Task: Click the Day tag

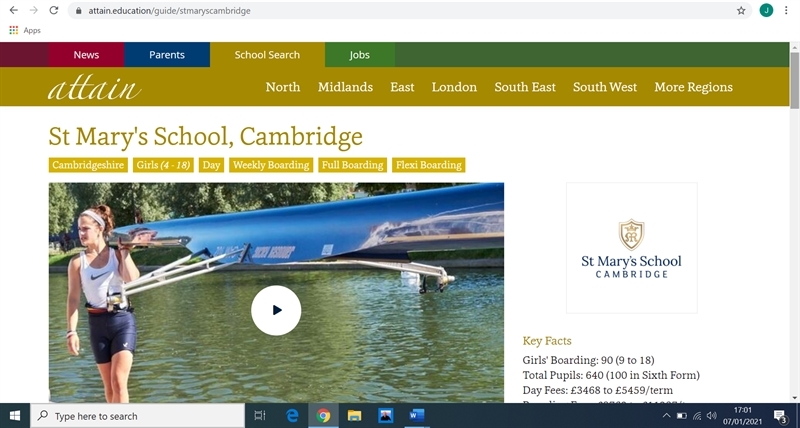Action: 211,165
